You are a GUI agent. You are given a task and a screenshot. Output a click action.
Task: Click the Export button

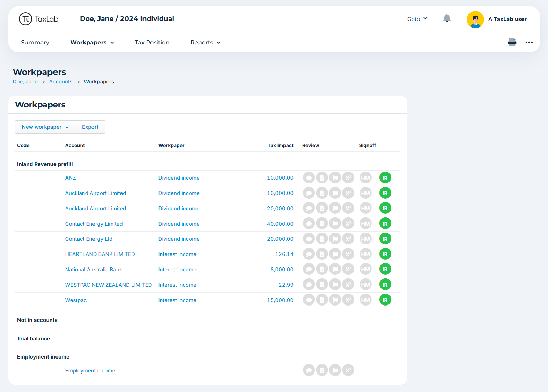90,127
